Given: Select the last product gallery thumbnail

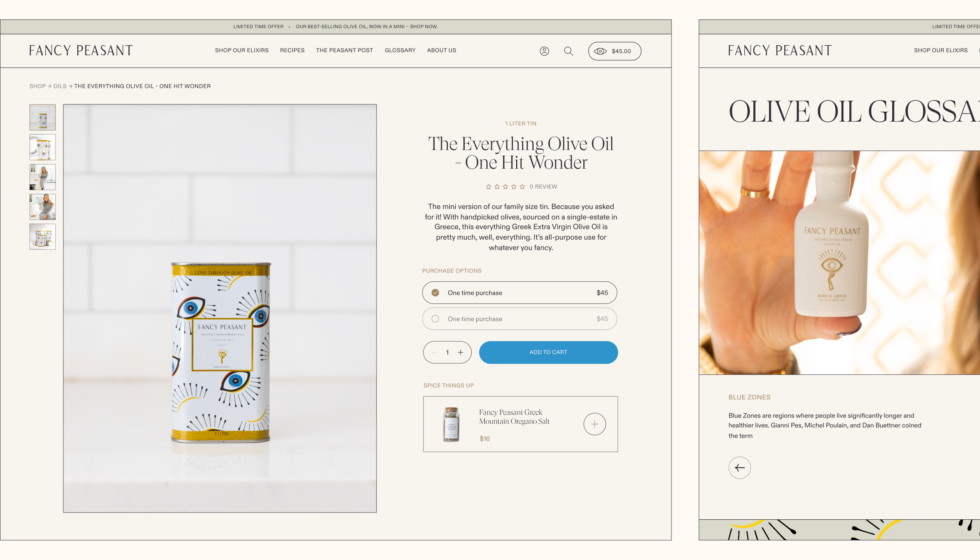Looking at the screenshot, I should 42,237.
